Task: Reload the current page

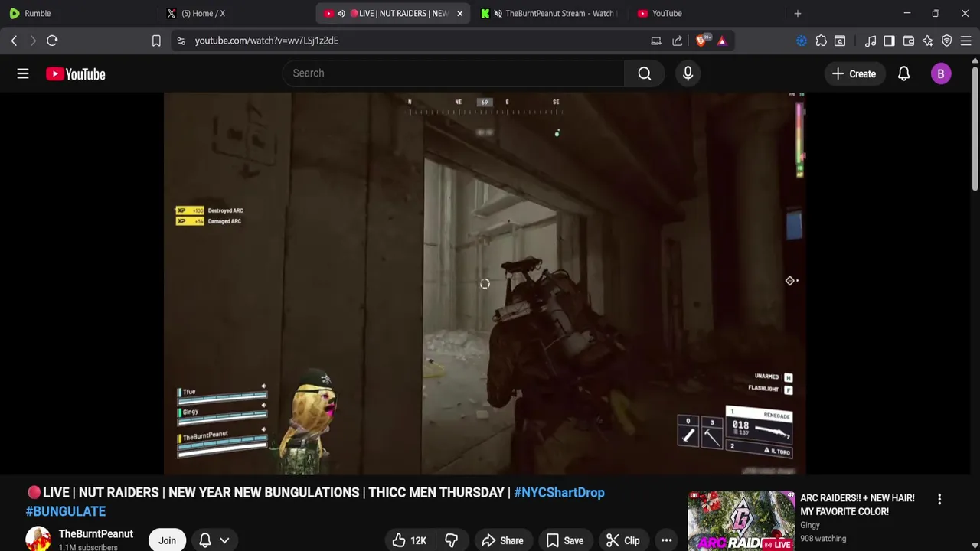Action: (52, 41)
